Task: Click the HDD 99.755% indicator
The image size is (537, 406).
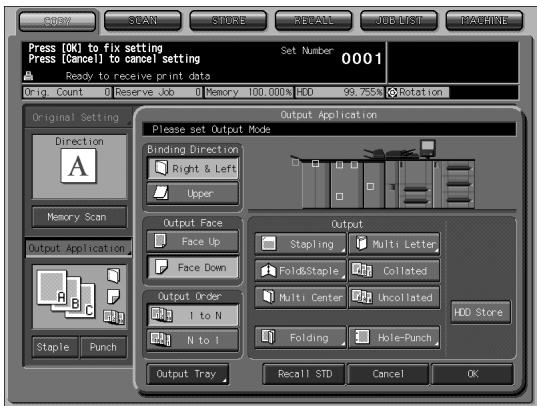Action: (339, 93)
